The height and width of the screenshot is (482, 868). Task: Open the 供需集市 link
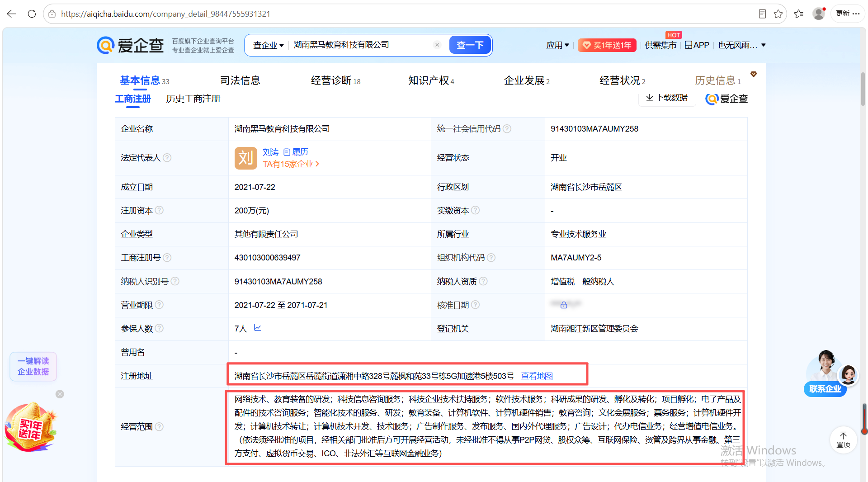click(660, 45)
